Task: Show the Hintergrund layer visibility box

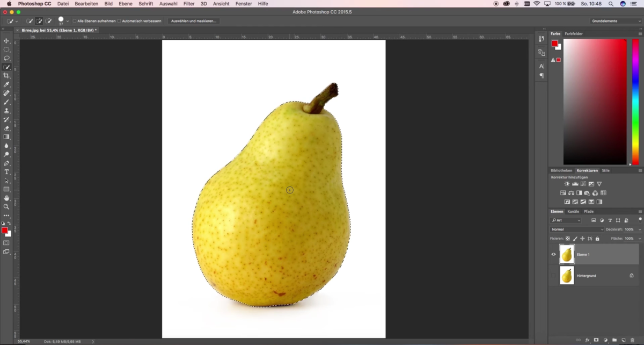Action: click(x=554, y=276)
